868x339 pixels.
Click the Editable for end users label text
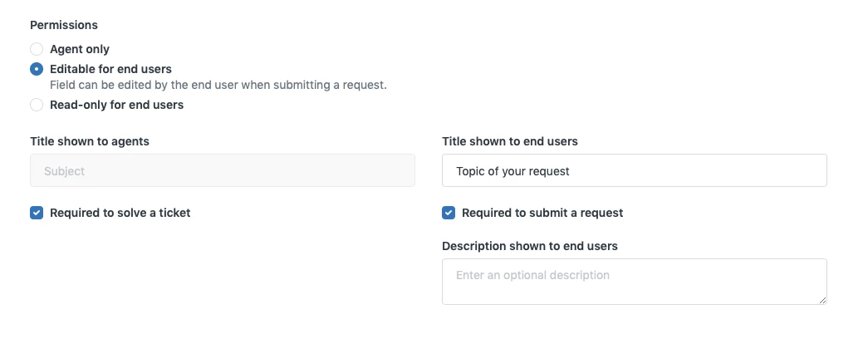(110, 69)
